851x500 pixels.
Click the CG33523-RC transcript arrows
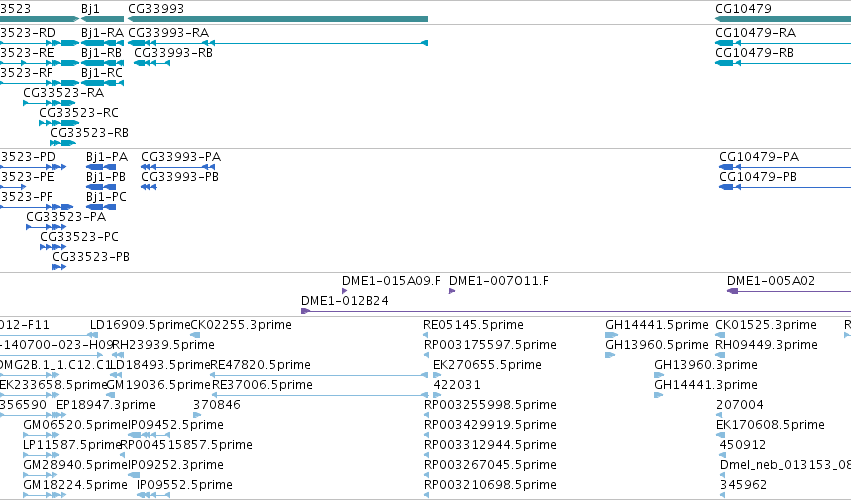click(59, 123)
